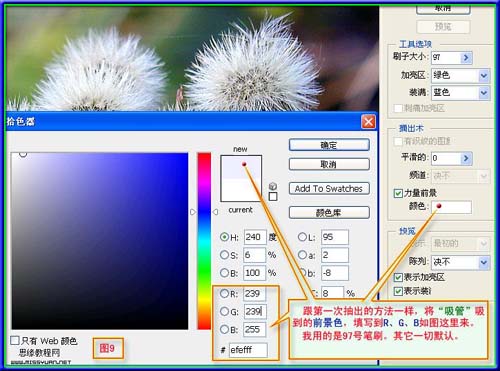Open the 颜色库 color libraries button

click(329, 212)
